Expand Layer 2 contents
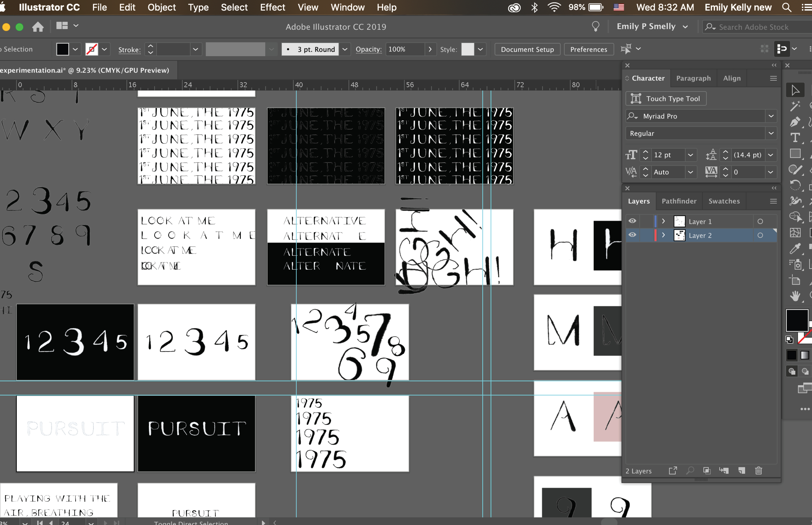The width and height of the screenshot is (812, 525). (664, 235)
